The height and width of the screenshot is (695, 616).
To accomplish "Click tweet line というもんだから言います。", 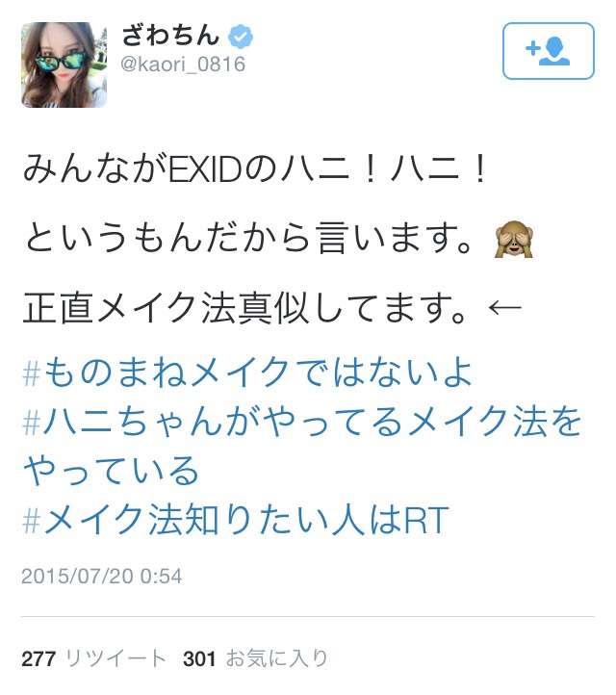I will coord(247,238).
